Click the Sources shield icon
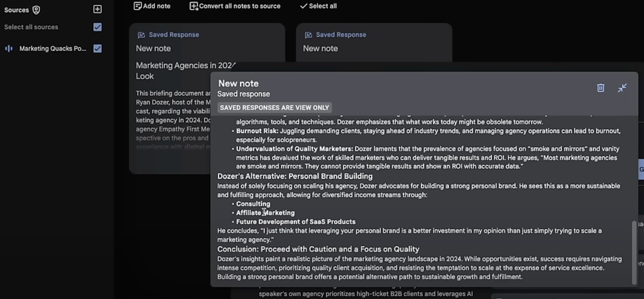 [x=36, y=10]
